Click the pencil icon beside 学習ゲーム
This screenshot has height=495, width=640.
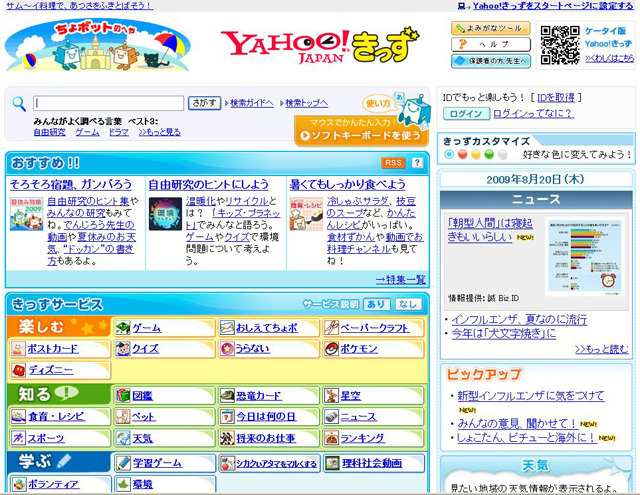(123, 463)
